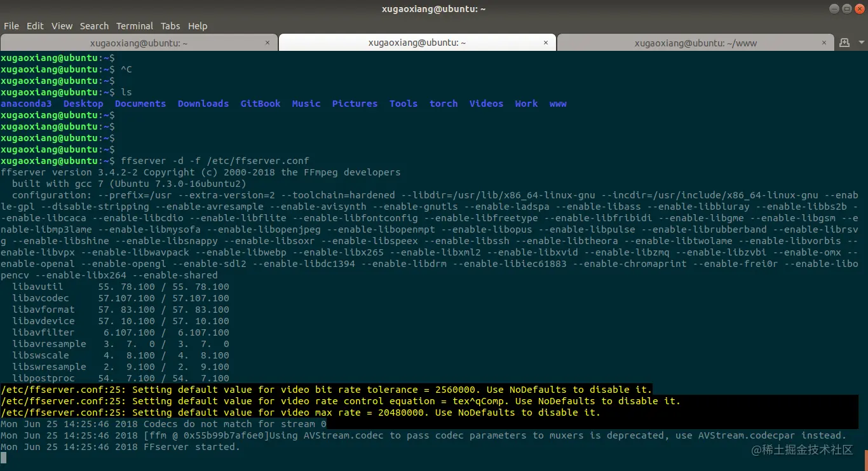This screenshot has width=868, height=471.
Task: Open the Search menu
Action: pyautogui.click(x=94, y=26)
